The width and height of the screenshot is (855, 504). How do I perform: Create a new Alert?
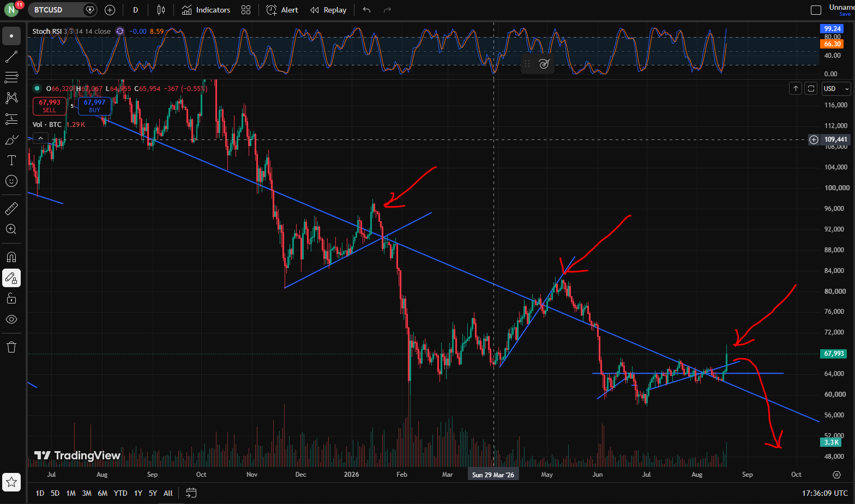282,10
